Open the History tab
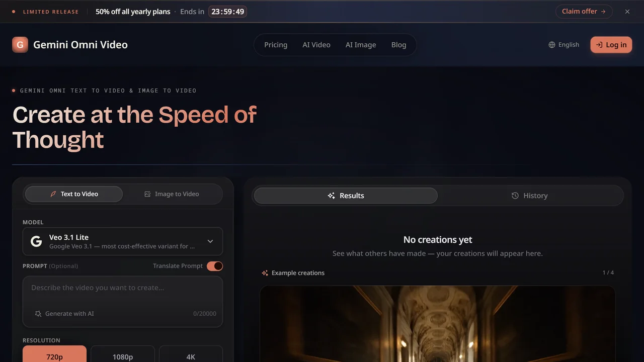644x362 pixels. click(530, 196)
